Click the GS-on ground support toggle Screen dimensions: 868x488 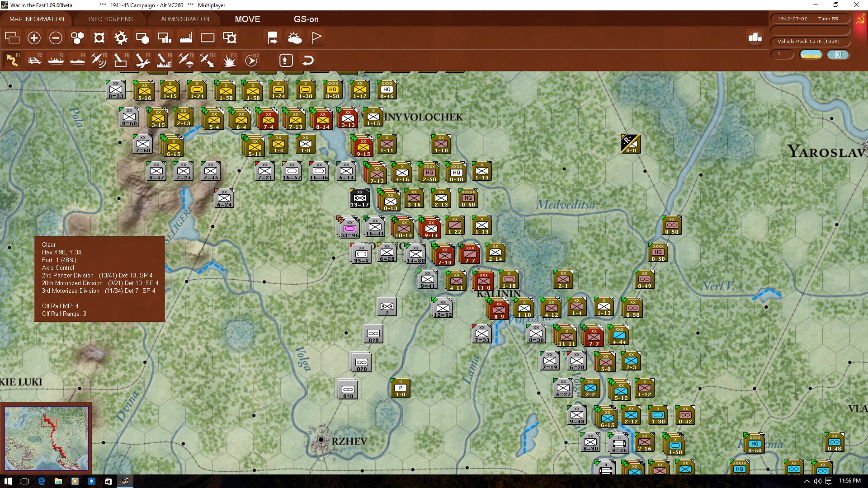(306, 19)
